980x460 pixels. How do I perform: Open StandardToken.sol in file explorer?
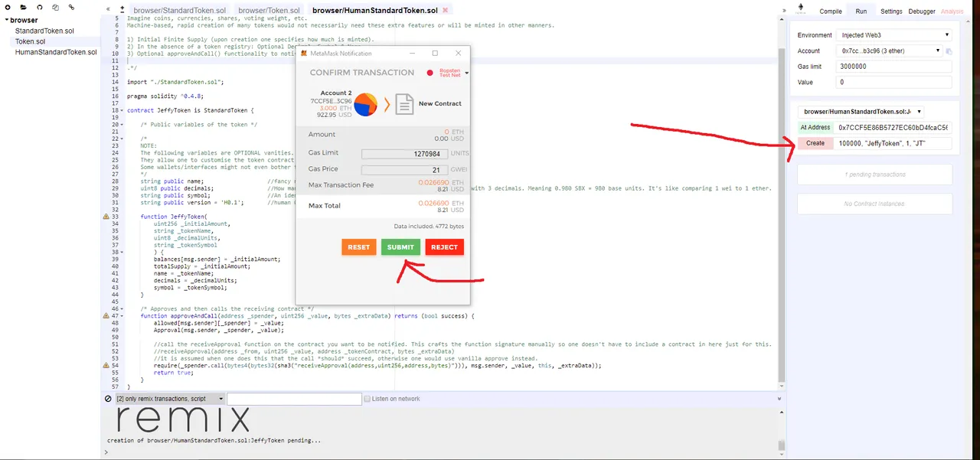44,31
